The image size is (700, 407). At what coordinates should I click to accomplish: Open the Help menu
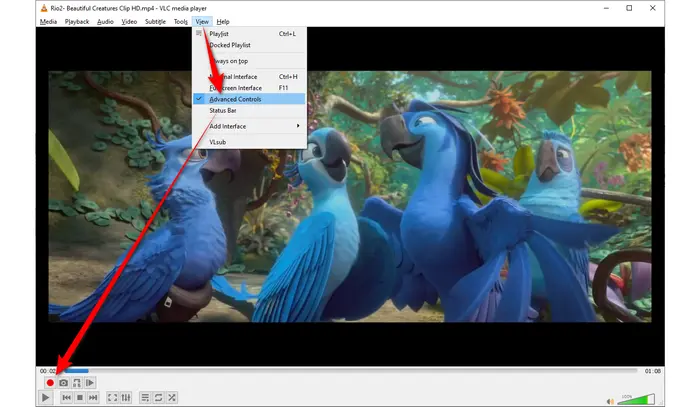(223, 21)
